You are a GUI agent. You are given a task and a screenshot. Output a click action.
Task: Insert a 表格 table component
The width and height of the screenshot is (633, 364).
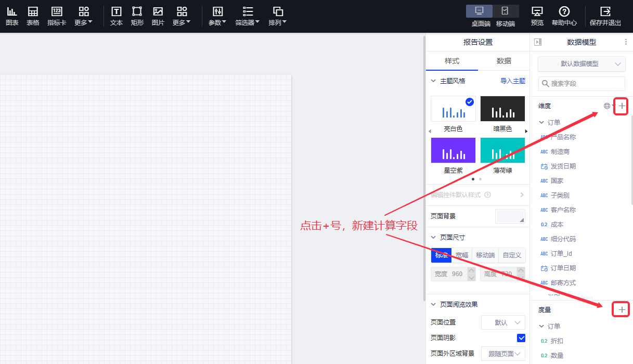coord(33,16)
